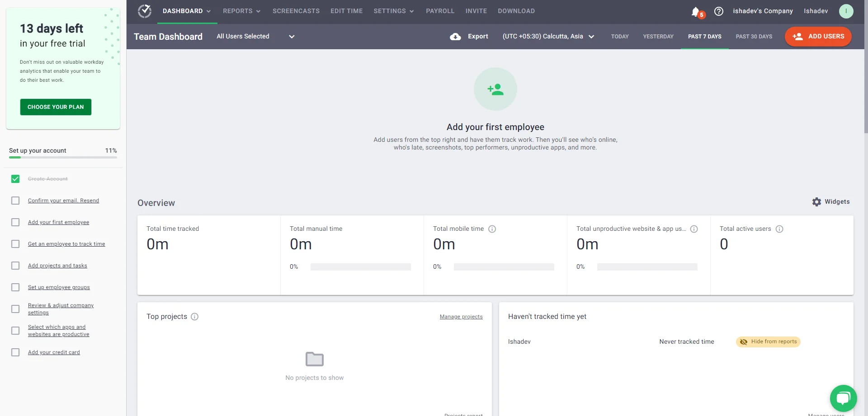This screenshot has height=416, width=868.
Task: Open the notifications bell icon
Action: point(696,11)
